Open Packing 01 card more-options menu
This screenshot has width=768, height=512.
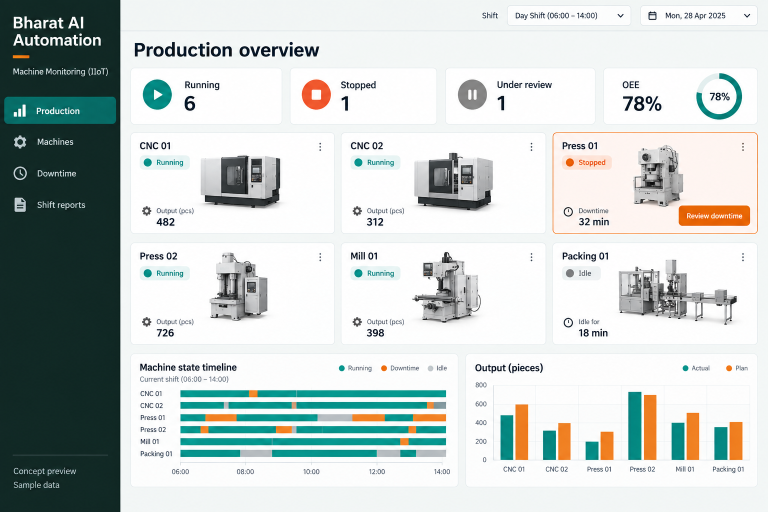743,257
